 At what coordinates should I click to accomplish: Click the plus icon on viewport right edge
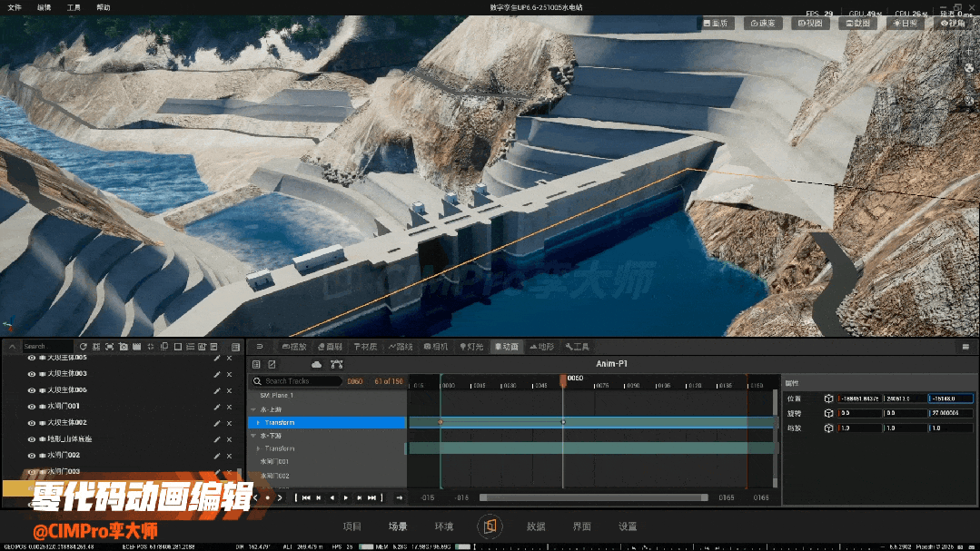coord(969,51)
